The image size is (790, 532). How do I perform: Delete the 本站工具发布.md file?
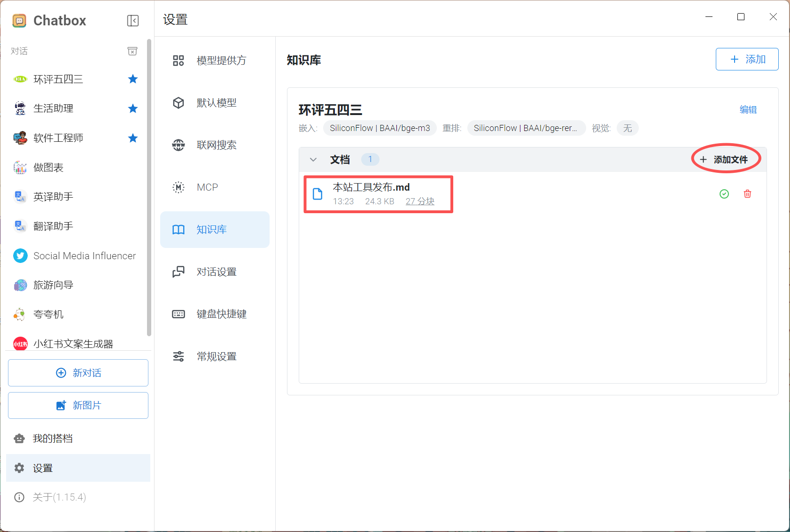tap(747, 194)
